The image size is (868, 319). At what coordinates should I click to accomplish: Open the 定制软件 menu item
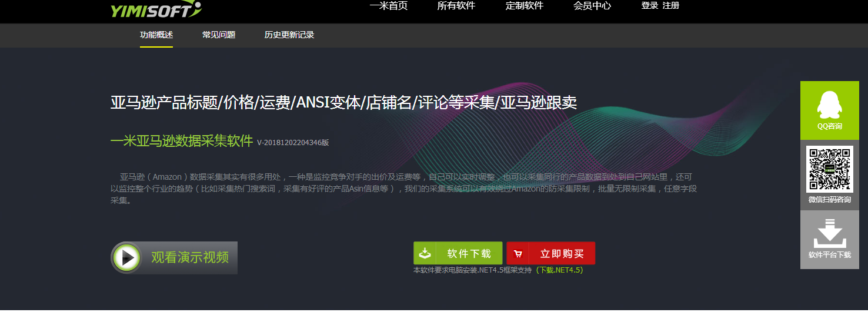click(525, 6)
